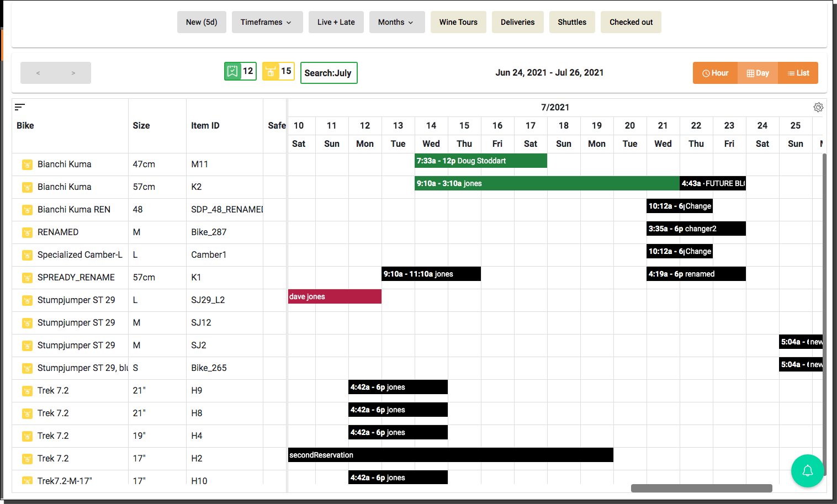
Task: Click the bike icon for Bianchi Kuma REN
Action: pyautogui.click(x=27, y=210)
